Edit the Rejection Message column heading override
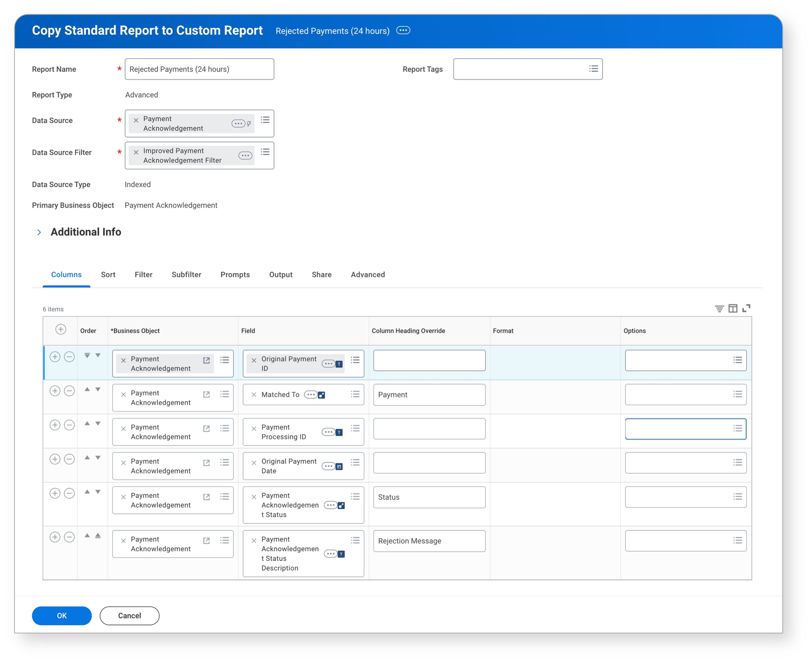This screenshot has width=812, height=663. [x=429, y=541]
